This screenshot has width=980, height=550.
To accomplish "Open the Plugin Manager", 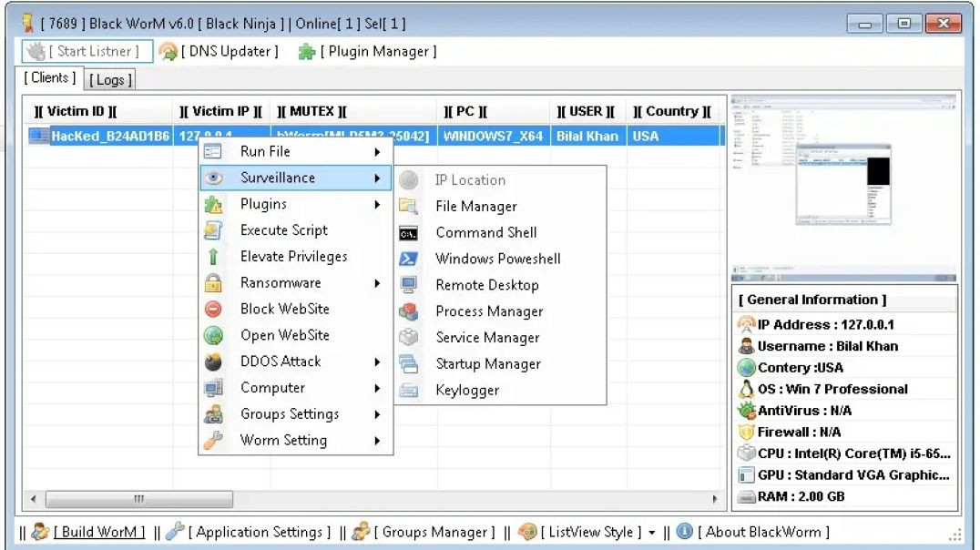I will [x=367, y=51].
